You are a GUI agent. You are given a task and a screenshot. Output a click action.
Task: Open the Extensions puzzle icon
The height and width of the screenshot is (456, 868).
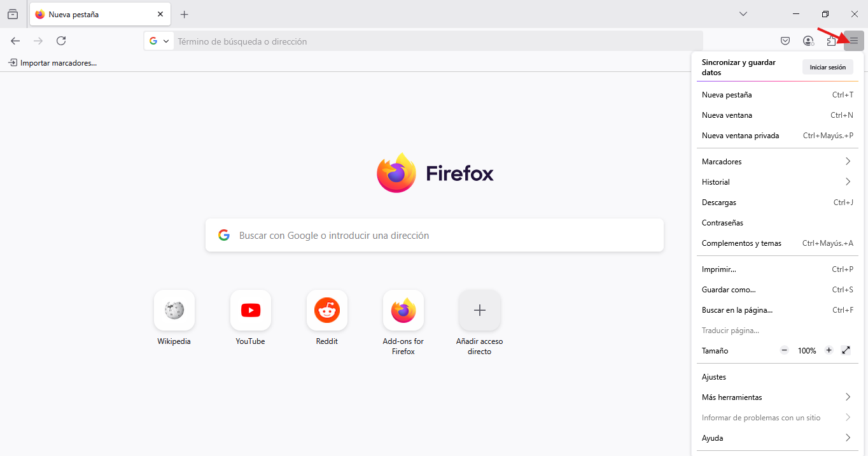tap(831, 41)
